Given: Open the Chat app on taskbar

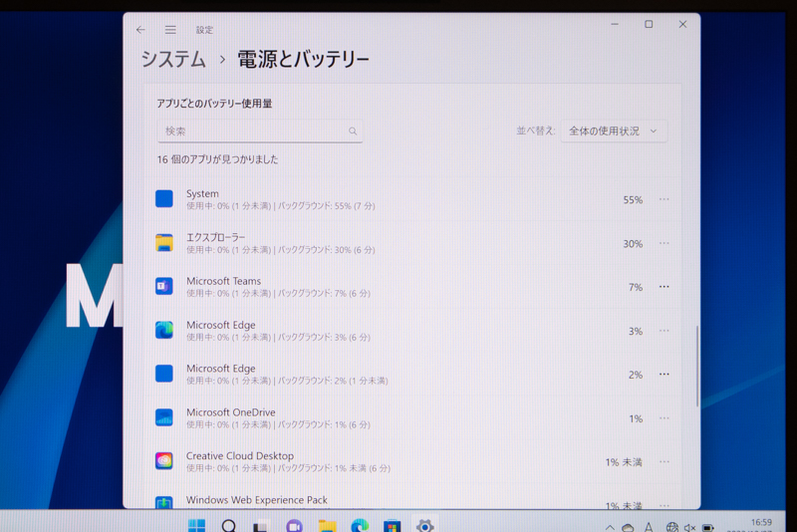Looking at the screenshot, I should [294, 526].
